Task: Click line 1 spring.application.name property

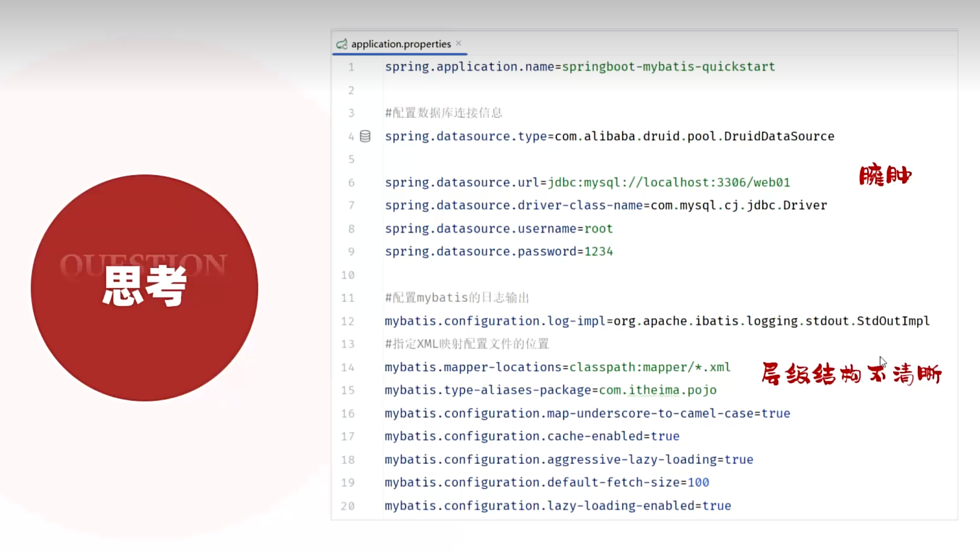Action: [580, 66]
